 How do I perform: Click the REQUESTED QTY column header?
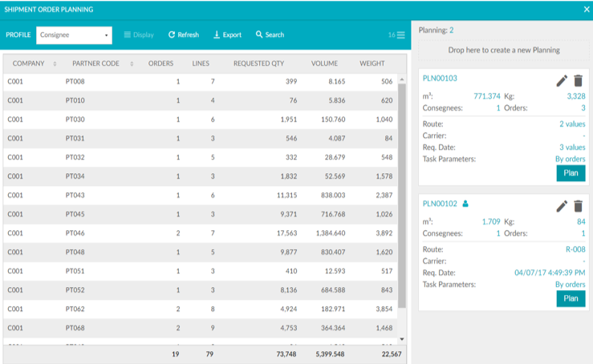point(258,63)
